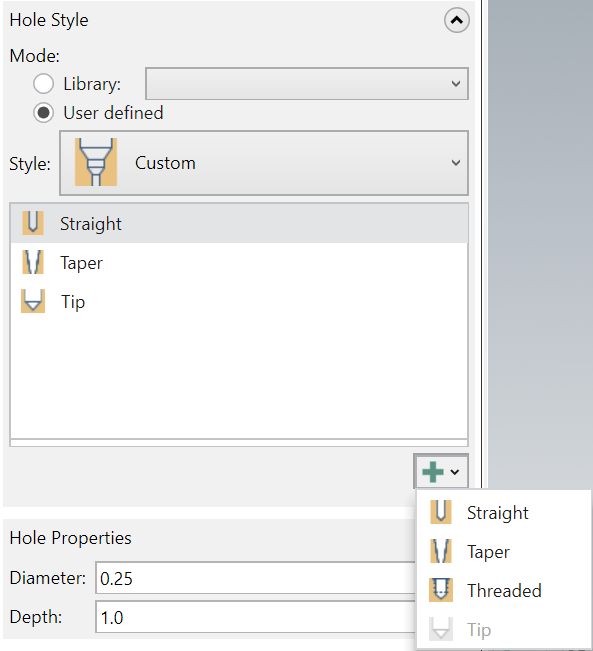Click Threaded icon in add segment menu
The width and height of the screenshot is (593, 651).
(x=441, y=590)
